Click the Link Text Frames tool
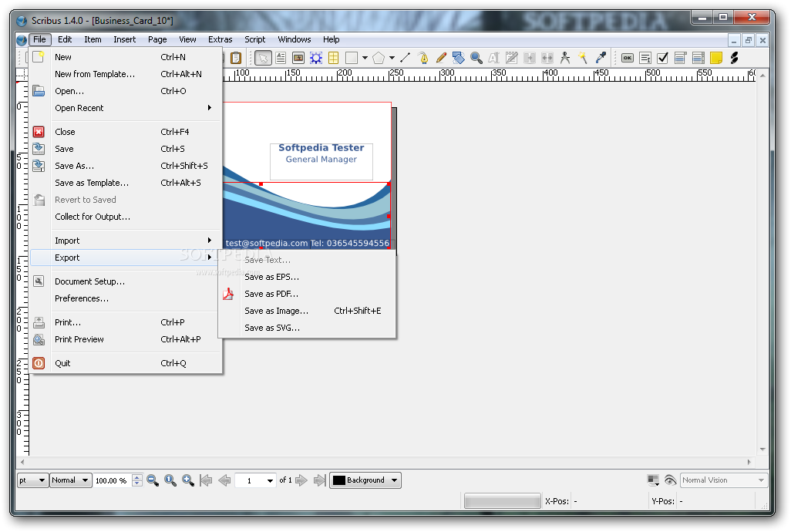791x532 pixels. [529, 58]
